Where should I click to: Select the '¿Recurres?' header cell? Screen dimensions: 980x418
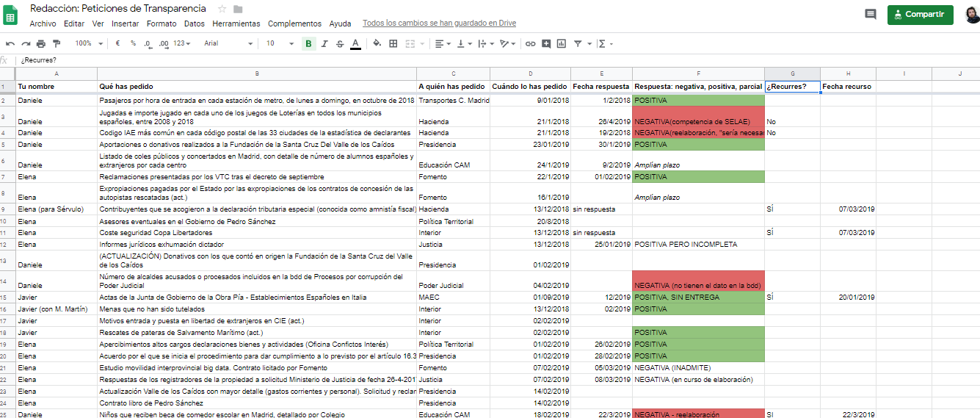coord(792,87)
